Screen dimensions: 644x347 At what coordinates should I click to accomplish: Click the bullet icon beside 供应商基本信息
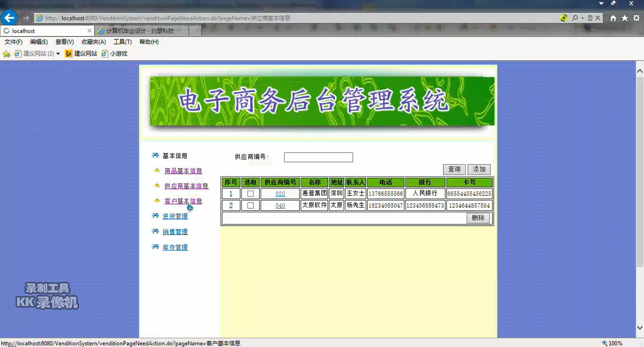(157, 186)
